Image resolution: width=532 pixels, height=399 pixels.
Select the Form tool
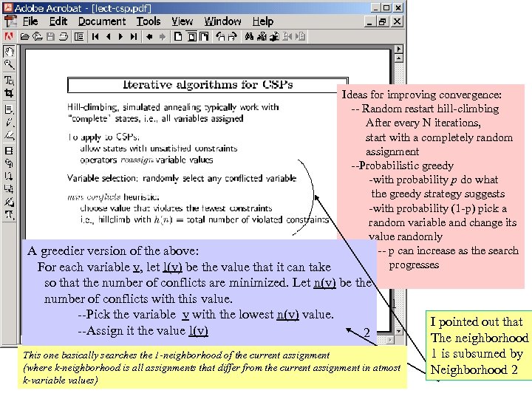9,189
